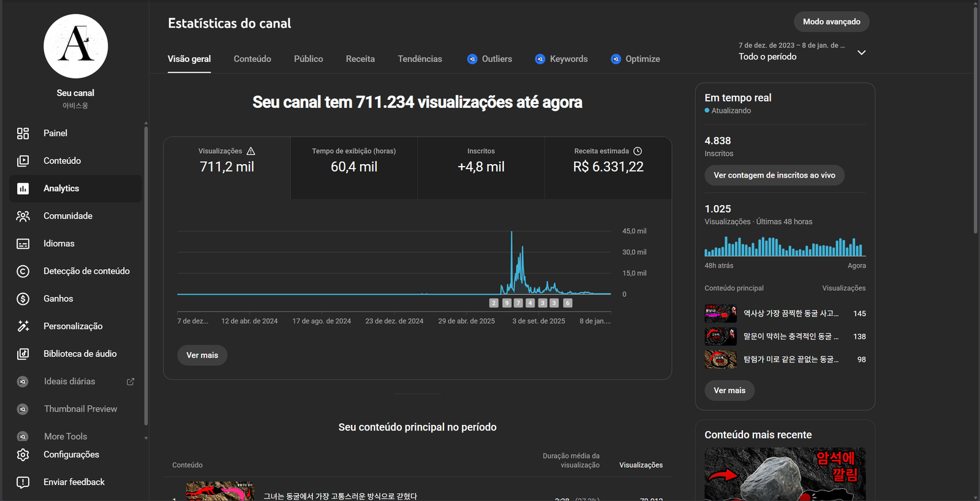Select the Receita estimada metric card
The height and width of the screenshot is (501, 980).
pos(608,168)
